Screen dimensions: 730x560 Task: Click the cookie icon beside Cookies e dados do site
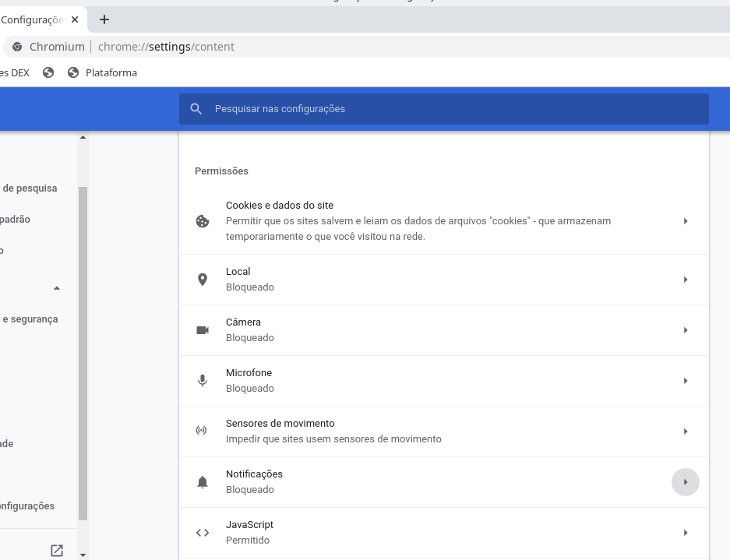(x=203, y=221)
